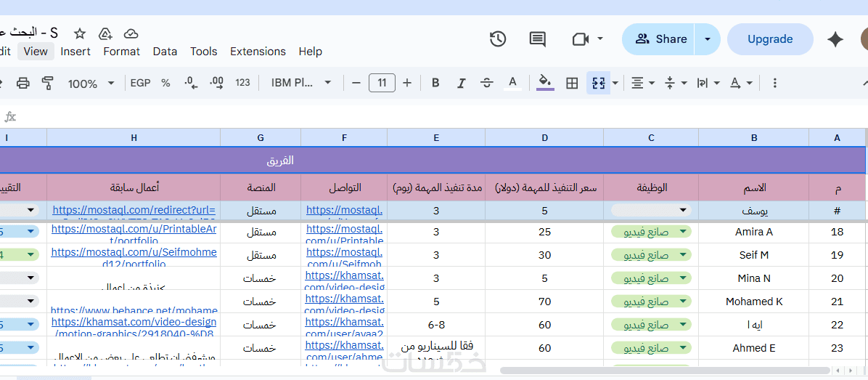868x380 pixels.
Task: Open the IBM Plex font dropdown
Action: pos(301,83)
